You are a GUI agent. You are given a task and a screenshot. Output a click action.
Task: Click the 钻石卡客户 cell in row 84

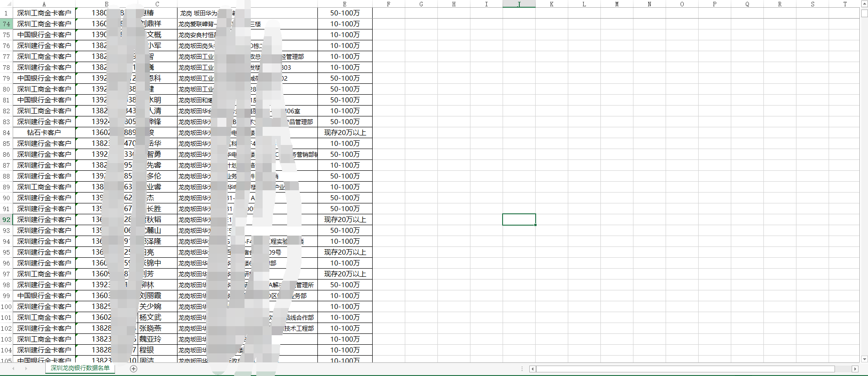point(44,133)
